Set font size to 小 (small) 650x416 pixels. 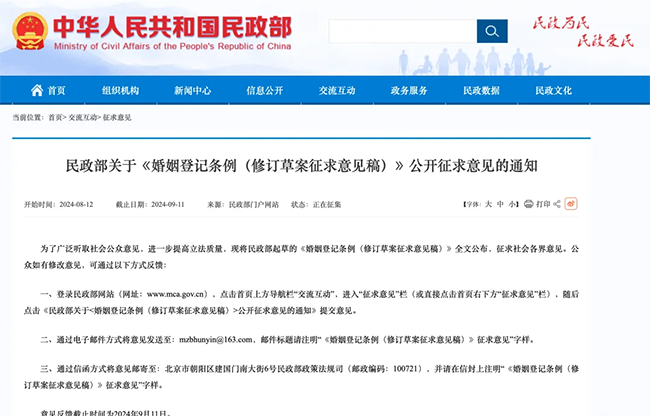pyautogui.click(x=512, y=204)
